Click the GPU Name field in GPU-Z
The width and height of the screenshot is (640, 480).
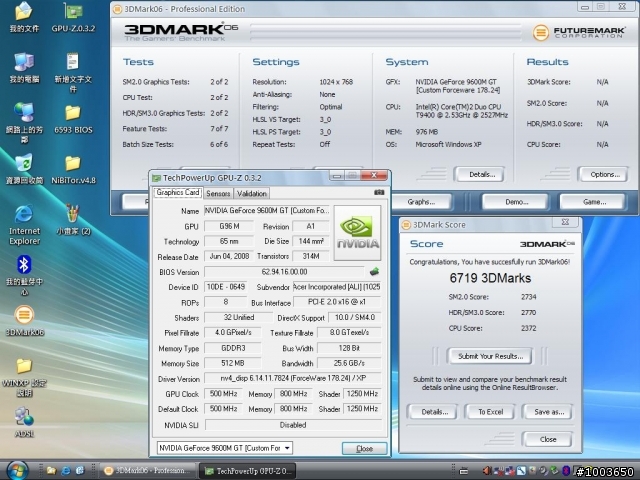266,210
